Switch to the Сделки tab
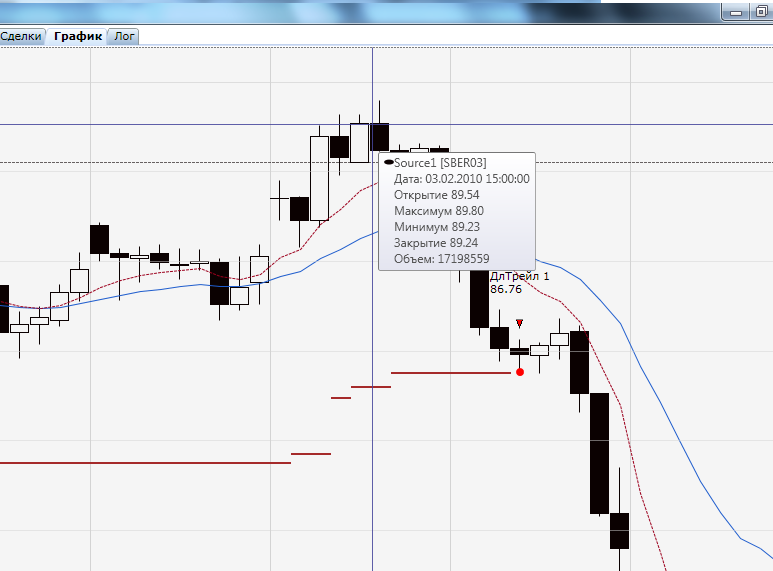Screen dimensions: 773x571 click(x=21, y=36)
